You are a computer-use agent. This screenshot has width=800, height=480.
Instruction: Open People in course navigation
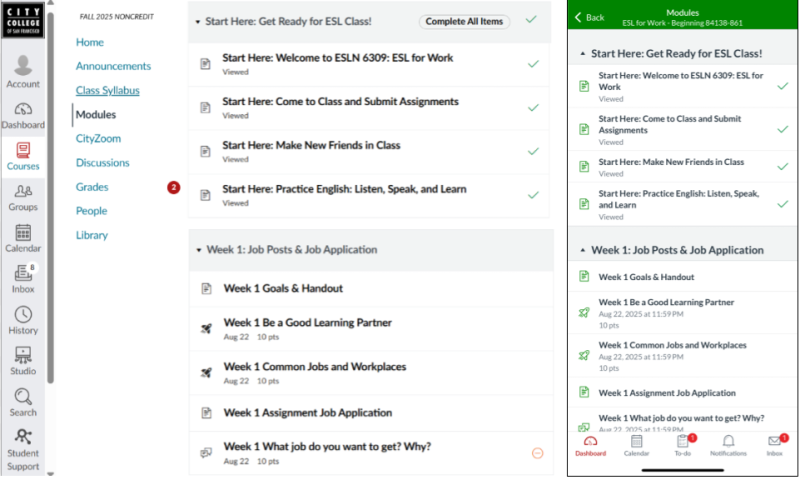(91, 211)
